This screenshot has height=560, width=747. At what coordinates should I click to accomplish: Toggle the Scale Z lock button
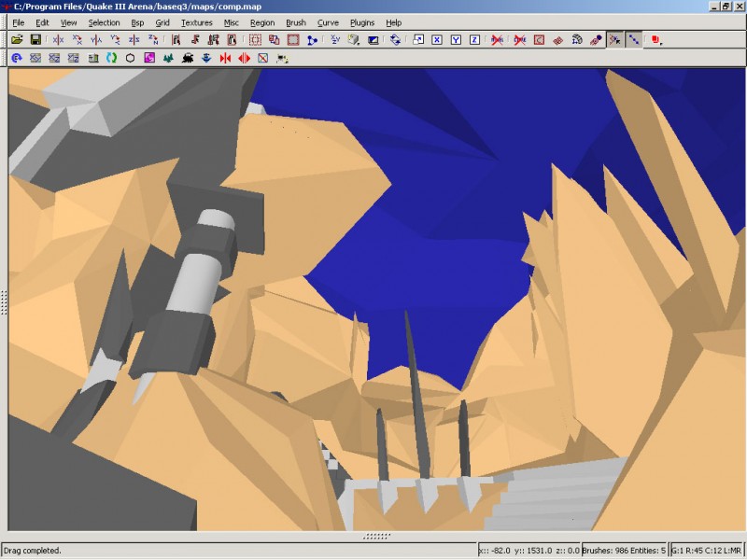[x=474, y=40]
